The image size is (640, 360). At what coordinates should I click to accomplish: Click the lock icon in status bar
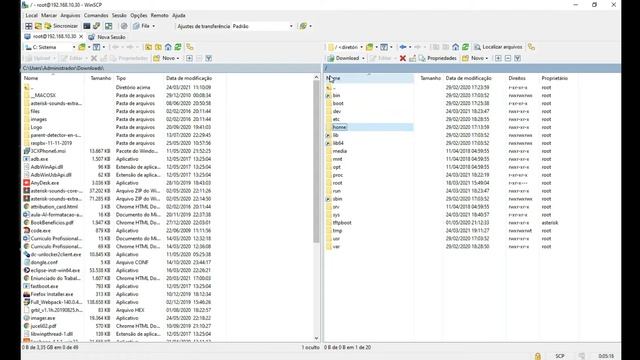coord(538,356)
